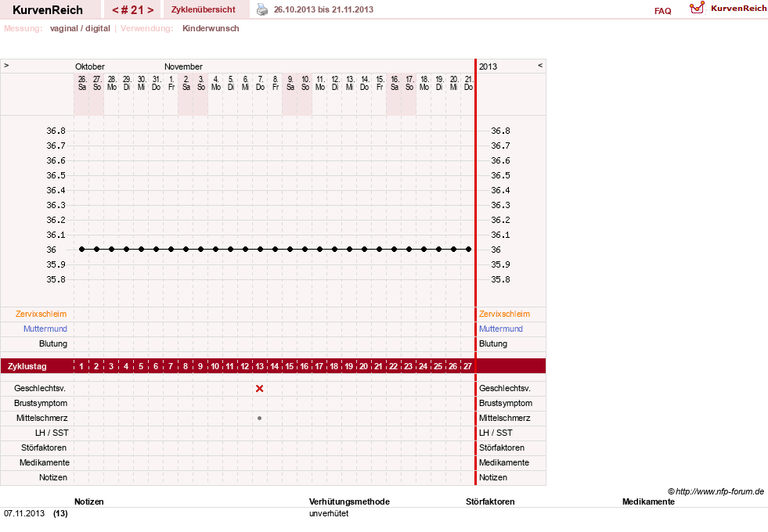The height and width of the screenshot is (532, 768).
Task: Click the bottom Störfaktoren column heading
Action: click(490, 501)
